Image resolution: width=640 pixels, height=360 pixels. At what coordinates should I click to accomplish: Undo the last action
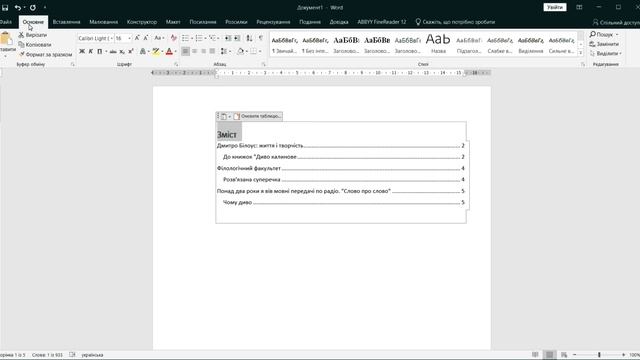coord(18,7)
